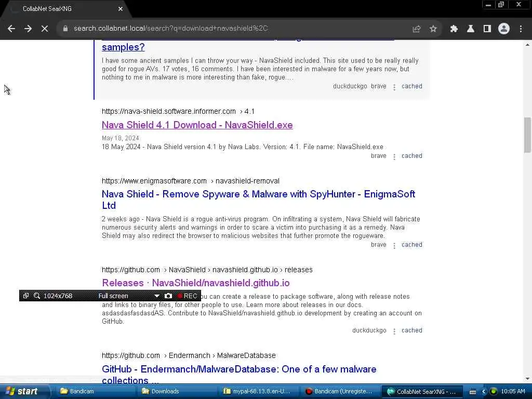Viewport: 532px width, 399px height.
Task: Open cached copy of the samples result
Action: 411,86
